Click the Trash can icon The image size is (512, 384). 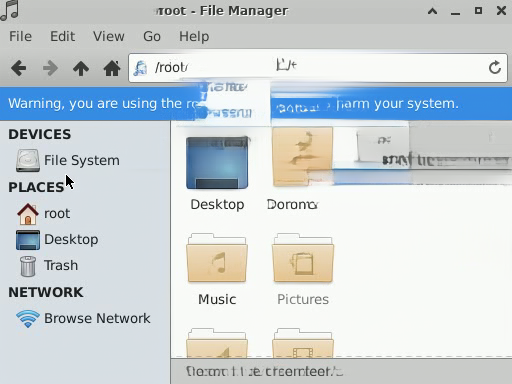pos(28,266)
